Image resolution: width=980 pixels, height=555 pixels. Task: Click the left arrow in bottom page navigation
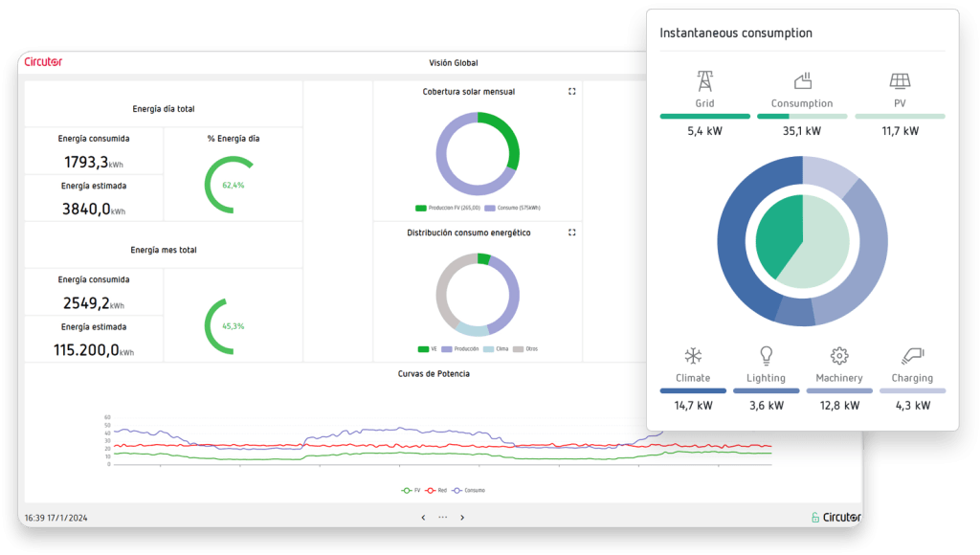(423, 517)
